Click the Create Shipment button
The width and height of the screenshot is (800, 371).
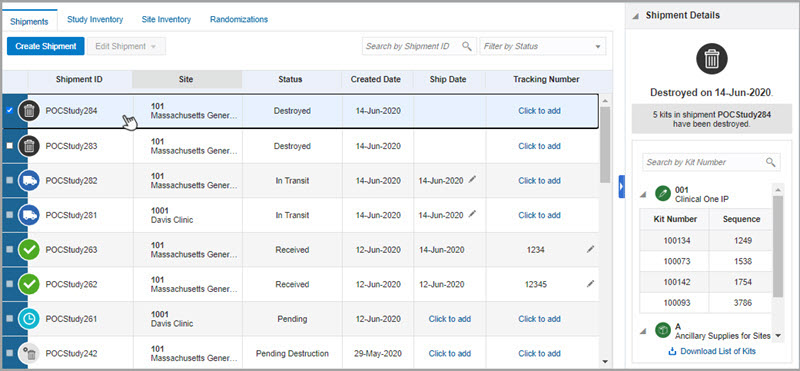(x=45, y=46)
